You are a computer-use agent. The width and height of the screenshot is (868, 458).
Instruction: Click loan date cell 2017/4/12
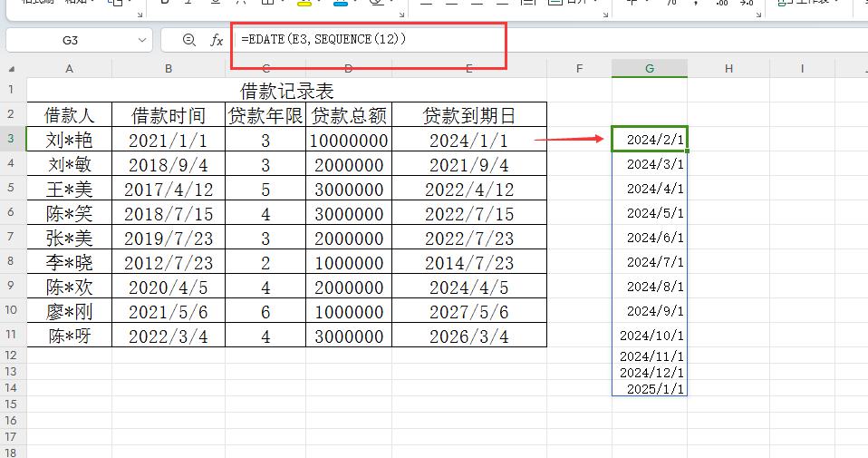point(169,189)
